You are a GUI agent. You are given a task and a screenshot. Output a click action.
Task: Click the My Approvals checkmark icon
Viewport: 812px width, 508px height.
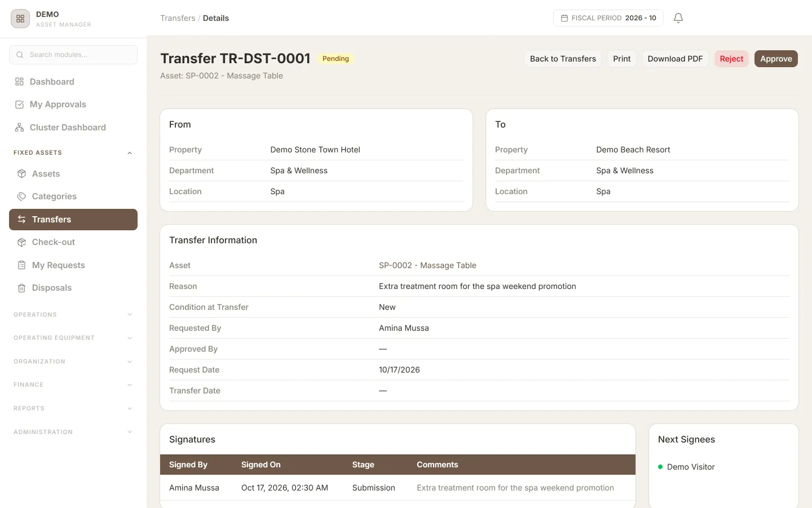[x=20, y=104]
